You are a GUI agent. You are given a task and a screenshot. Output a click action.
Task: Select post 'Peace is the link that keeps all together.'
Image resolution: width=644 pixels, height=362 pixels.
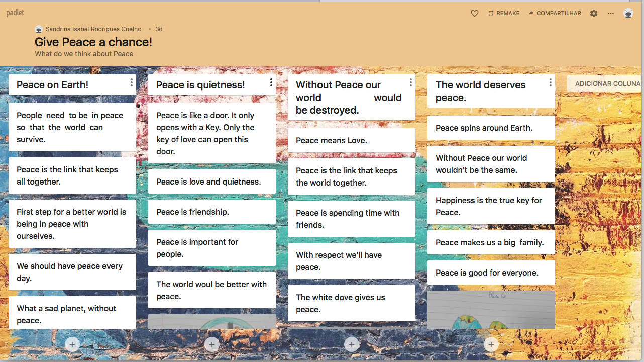coord(72,175)
